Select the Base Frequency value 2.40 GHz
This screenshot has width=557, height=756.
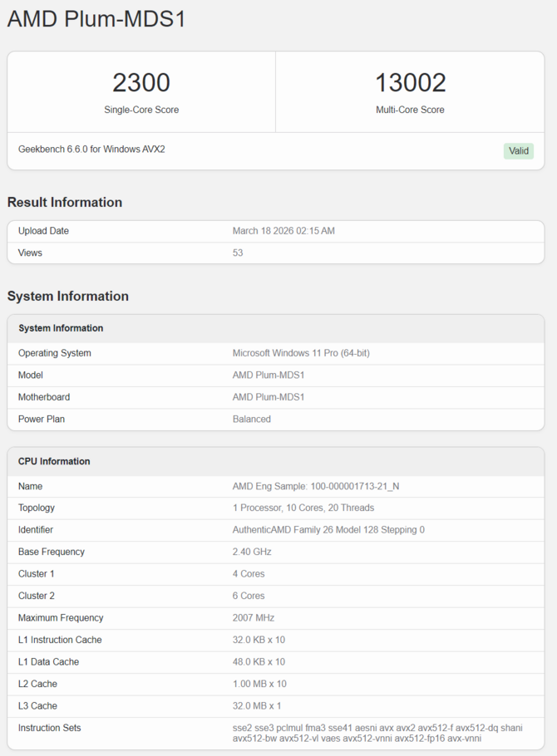(252, 552)
